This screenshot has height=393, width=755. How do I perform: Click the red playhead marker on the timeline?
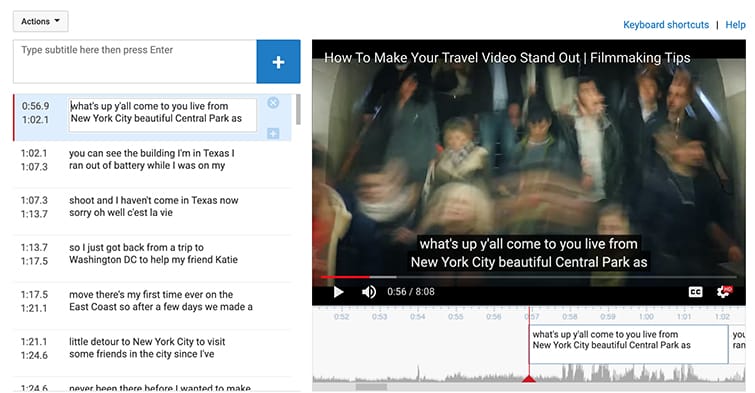click(529, 379)
